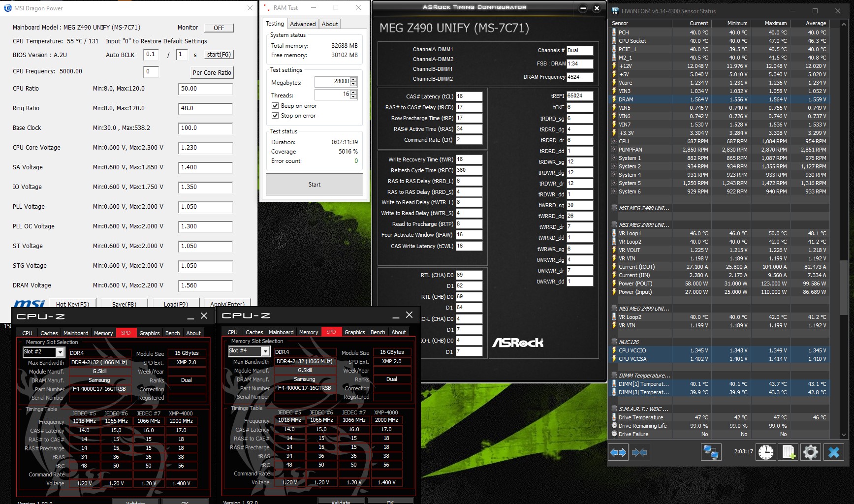The image size is (854, 504).
Task: Click Per Core Ratio button
Action: 212,72
